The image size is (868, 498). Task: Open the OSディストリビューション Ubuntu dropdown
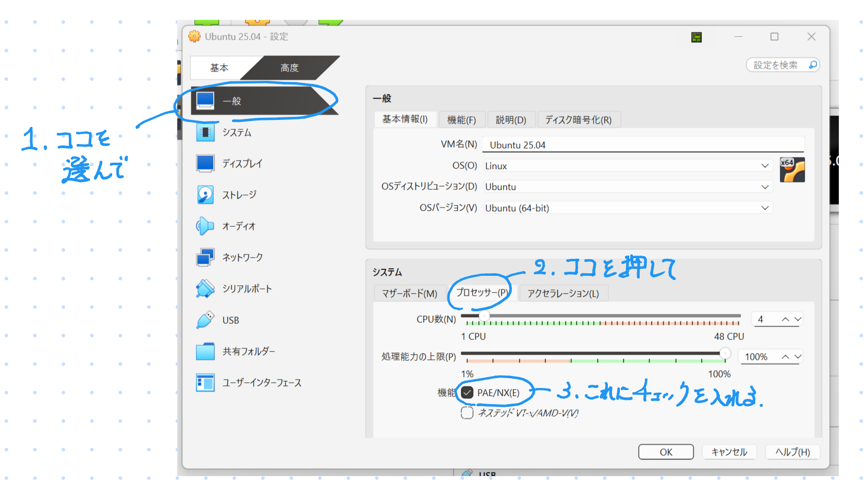click(628, 187)
